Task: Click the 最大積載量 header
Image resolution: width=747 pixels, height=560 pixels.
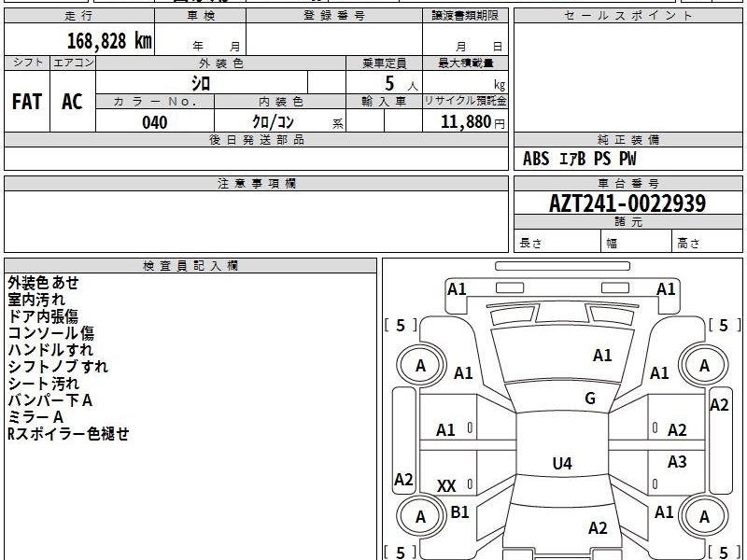Action: pos(465,63)
